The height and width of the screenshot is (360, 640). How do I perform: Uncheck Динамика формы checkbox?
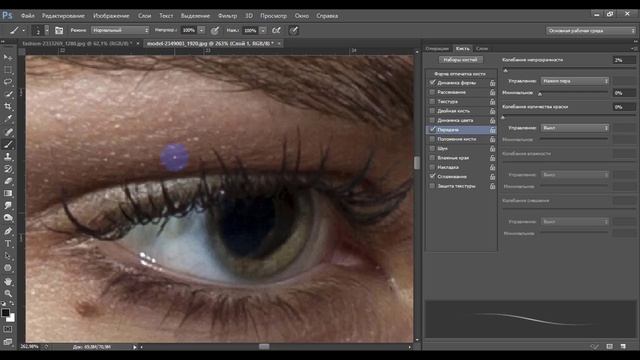click(x=432, y=82)
